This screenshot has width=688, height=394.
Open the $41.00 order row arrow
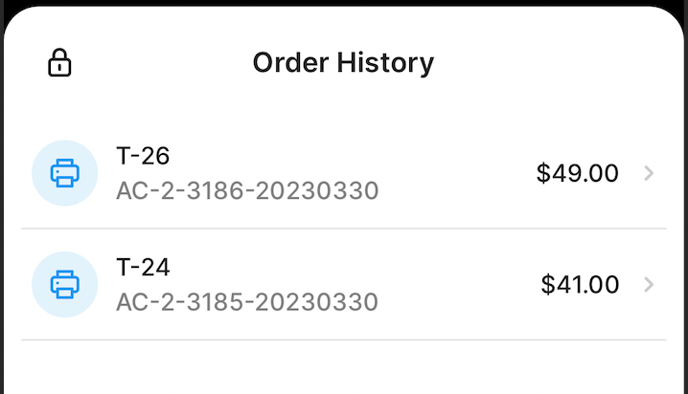click(649, 285)
